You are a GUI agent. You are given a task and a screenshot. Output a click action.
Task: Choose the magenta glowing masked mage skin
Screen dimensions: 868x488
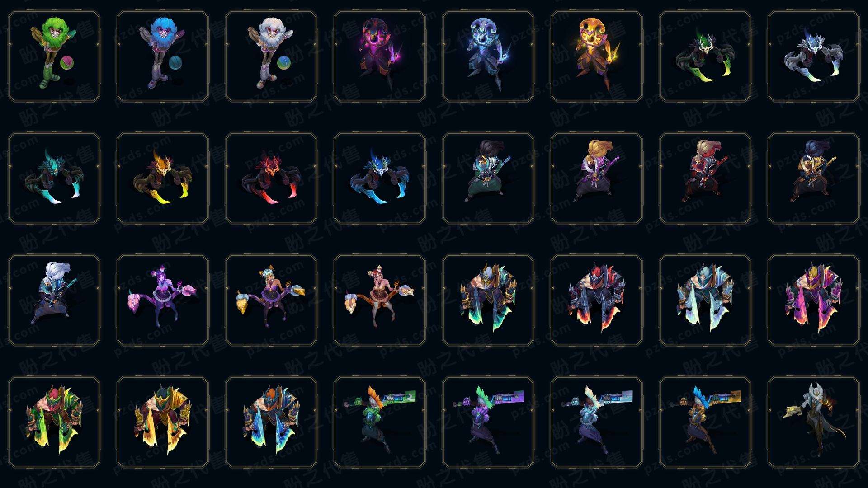tap(380, 56)
